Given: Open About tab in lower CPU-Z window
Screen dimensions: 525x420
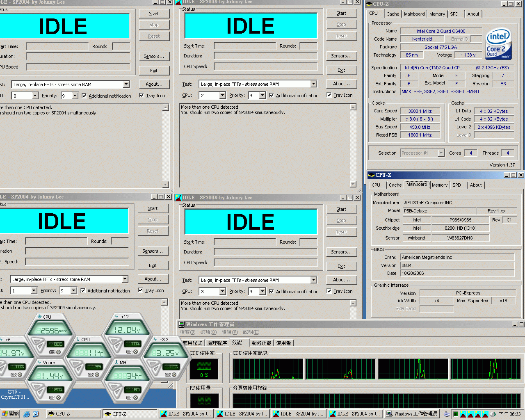Looking at the screenshot, I should [476, 185].
